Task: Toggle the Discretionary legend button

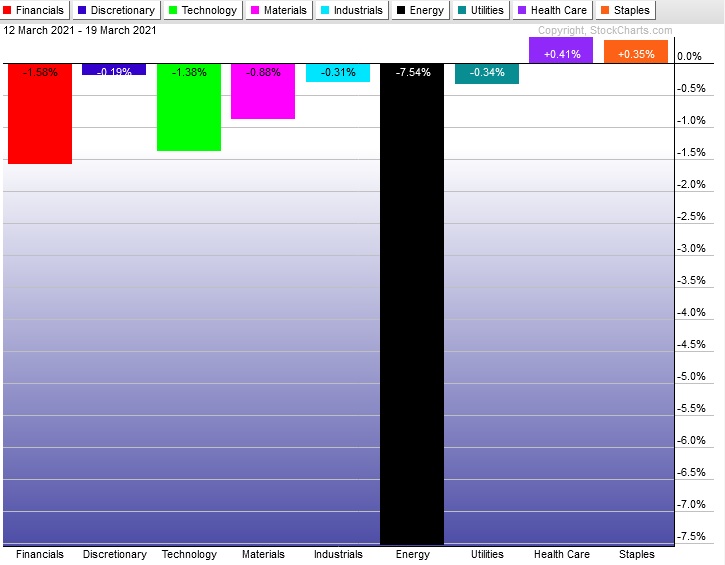Action: (x=117, y=10)
